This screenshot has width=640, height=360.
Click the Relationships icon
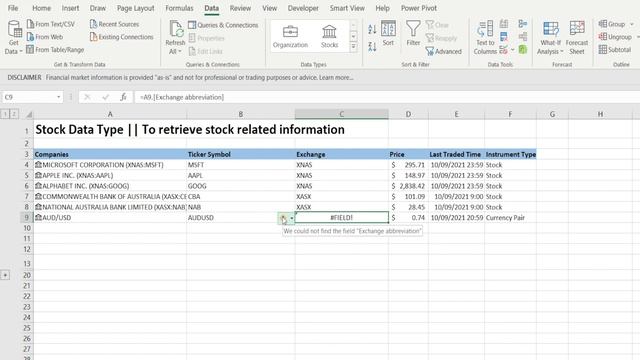[523, 37]
